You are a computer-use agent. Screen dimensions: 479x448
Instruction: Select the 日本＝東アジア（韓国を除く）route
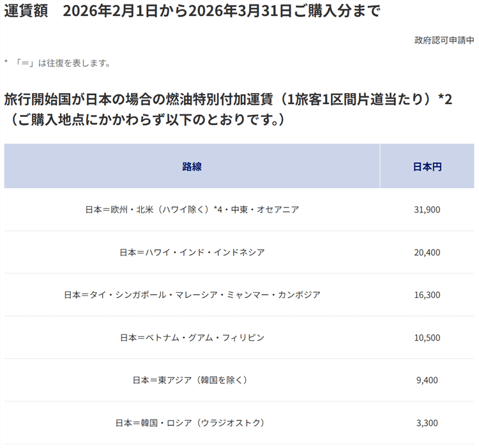point(192,380)
